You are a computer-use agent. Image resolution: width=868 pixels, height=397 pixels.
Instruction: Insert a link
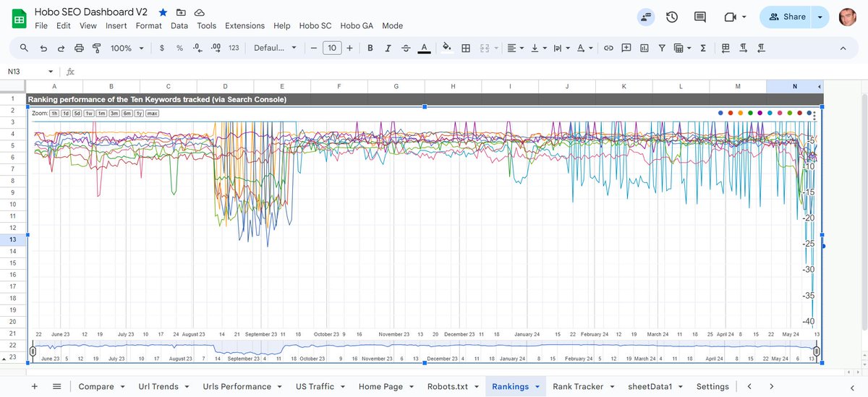(608, 48)
